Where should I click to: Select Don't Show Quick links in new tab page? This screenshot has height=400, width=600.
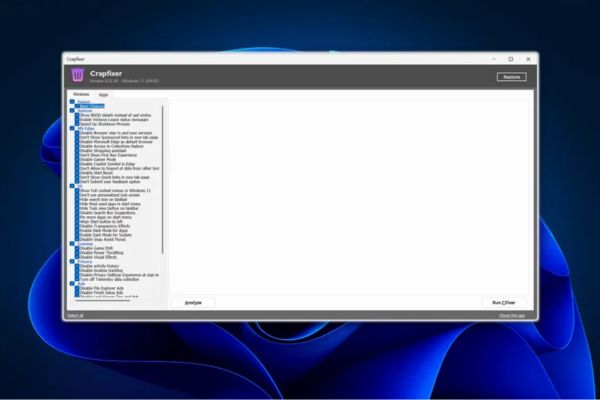(114, 178)
